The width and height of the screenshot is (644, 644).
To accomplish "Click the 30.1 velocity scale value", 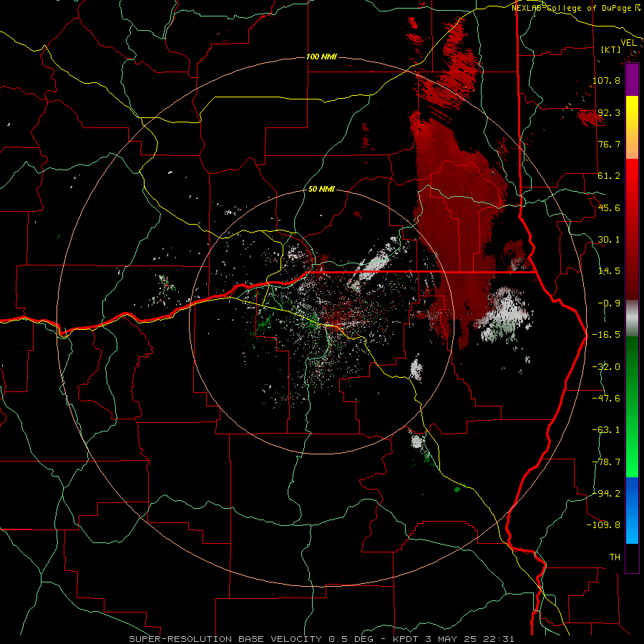I will click(x=609, y=240).
